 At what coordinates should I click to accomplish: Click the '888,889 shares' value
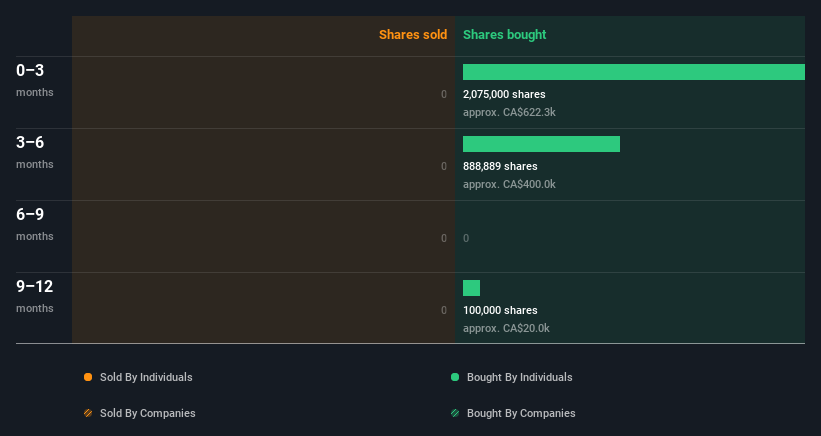(500, 166)
